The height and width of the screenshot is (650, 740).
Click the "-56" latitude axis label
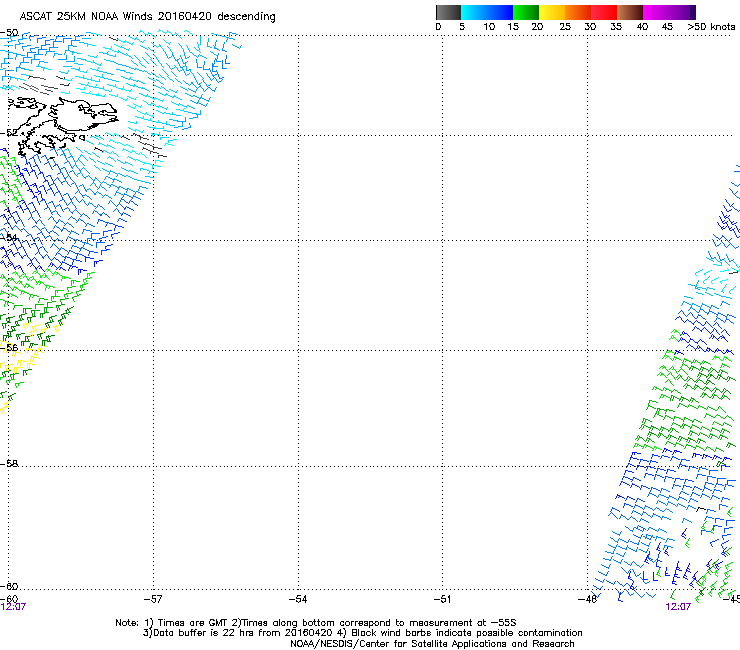click(x=9, y=347)
